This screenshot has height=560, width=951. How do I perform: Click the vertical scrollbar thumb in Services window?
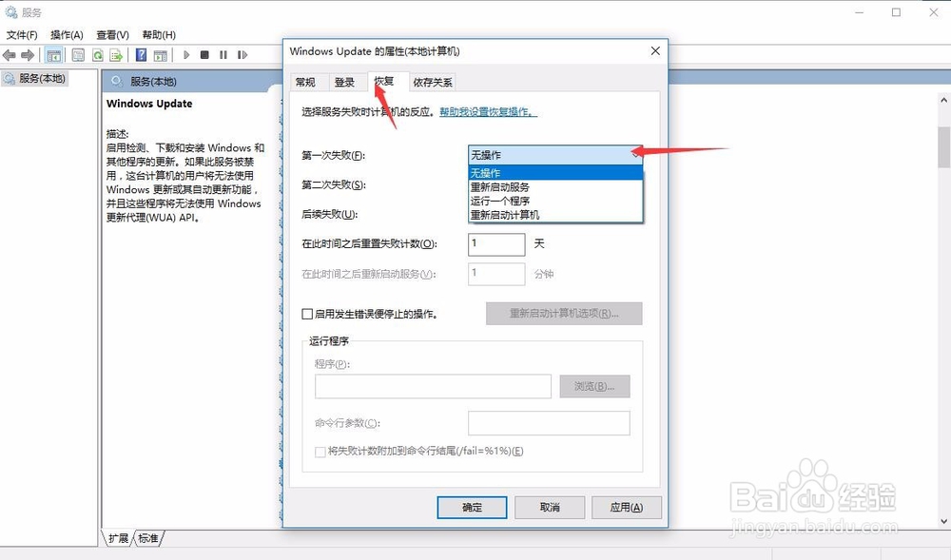943,147
